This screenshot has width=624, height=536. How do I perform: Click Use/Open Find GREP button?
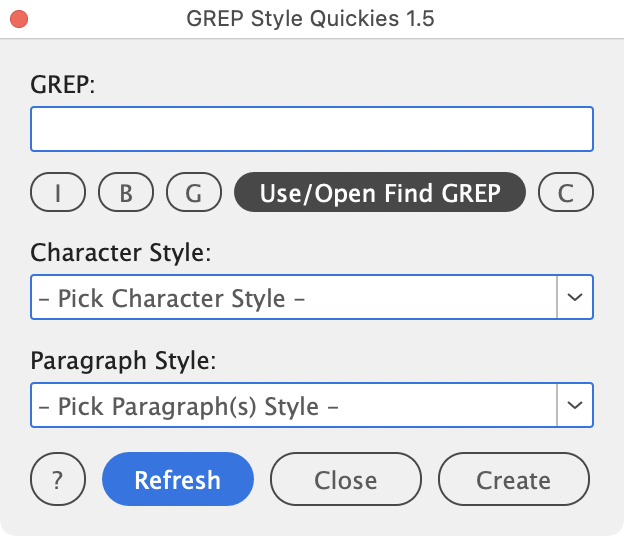point(380,193)
